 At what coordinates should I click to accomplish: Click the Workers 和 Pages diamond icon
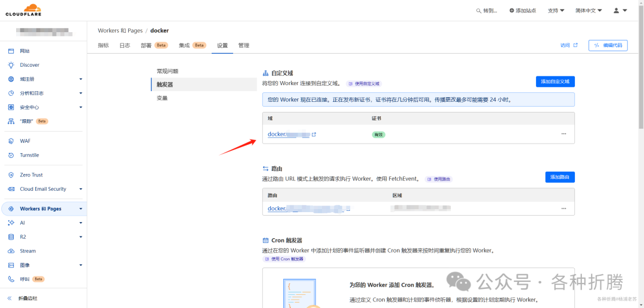11,209
